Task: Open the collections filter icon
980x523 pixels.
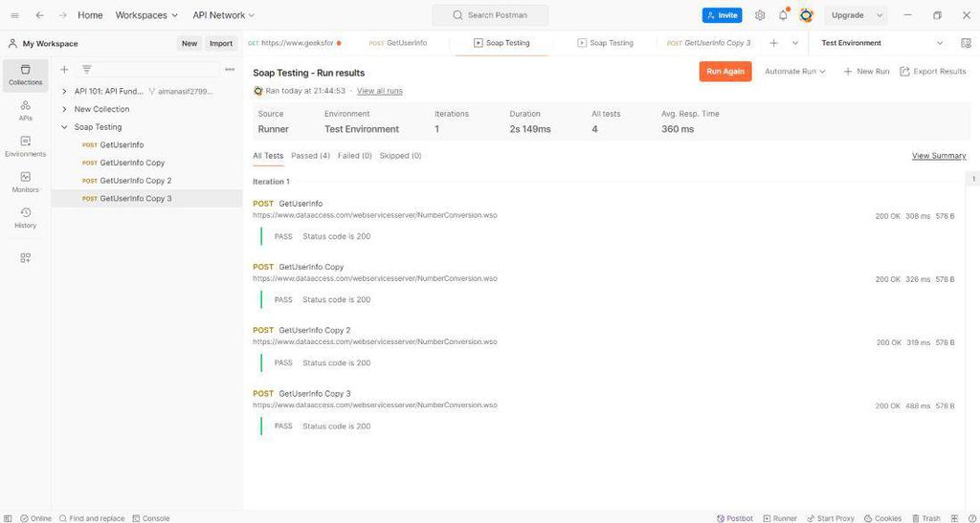Action: 87,69
